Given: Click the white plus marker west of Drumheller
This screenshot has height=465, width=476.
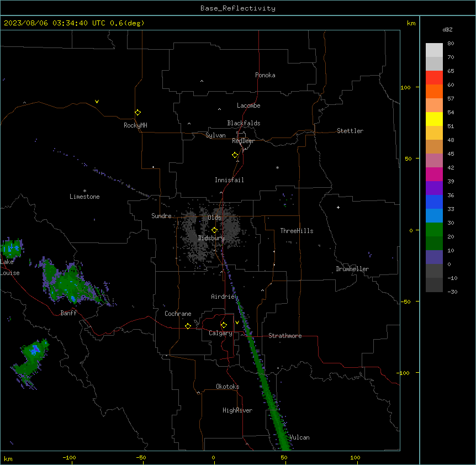Looking at the screenshot, I should click(338, 207).
